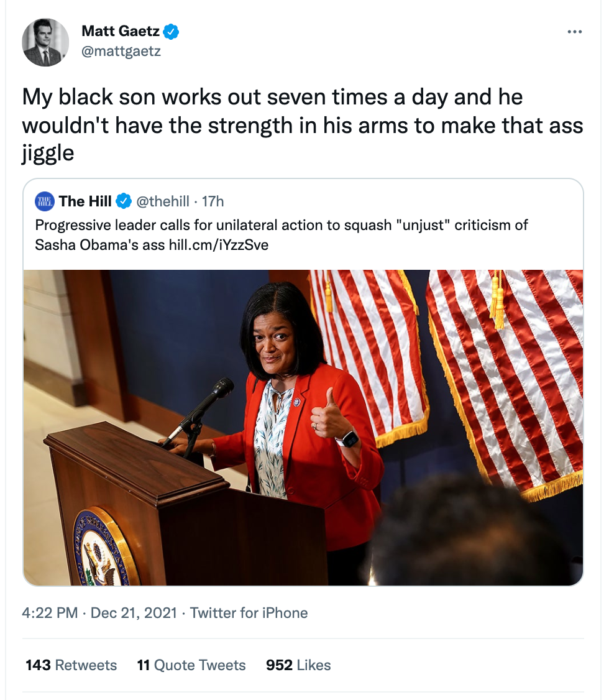The image size is (609, 700).
Task: Open the three-dot more options menu
Action: pyautogui.click(x=575, y=32)
